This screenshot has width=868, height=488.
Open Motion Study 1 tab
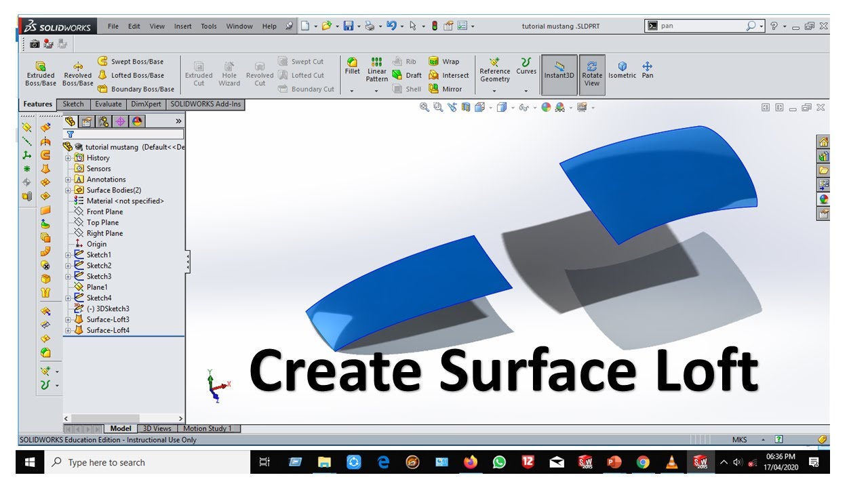[x=208, y=428]
